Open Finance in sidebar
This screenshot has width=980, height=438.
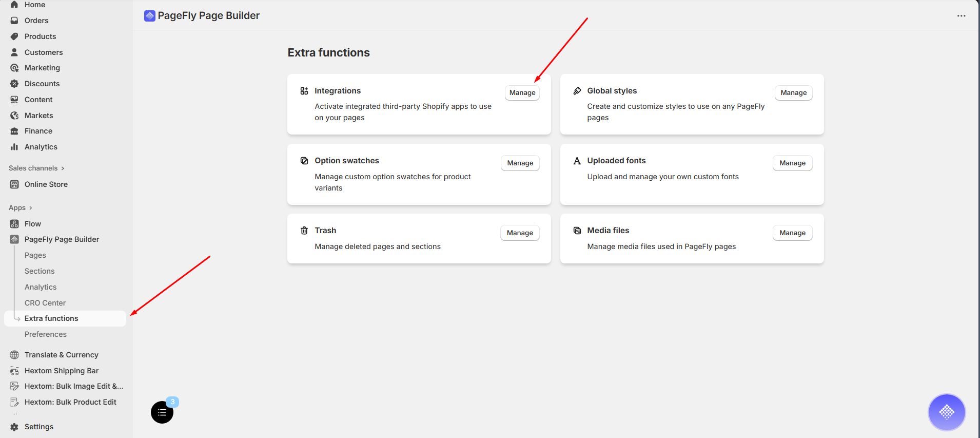(38, 131)
